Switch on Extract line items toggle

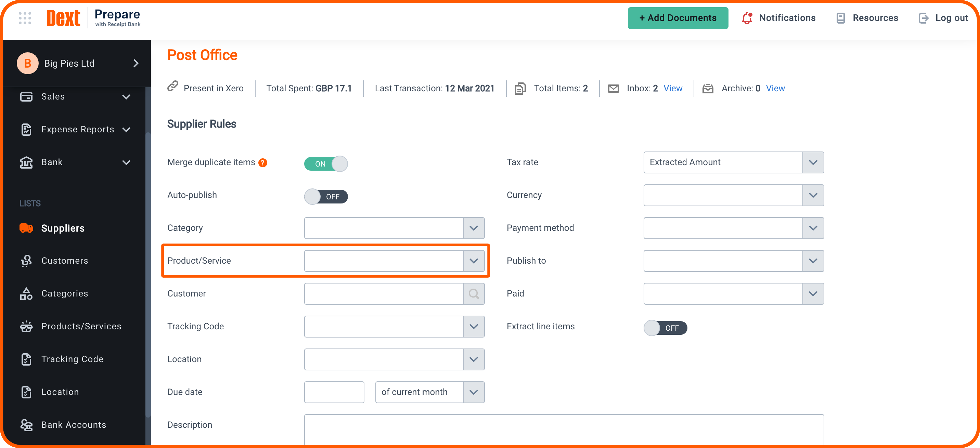tap(665, 328)
